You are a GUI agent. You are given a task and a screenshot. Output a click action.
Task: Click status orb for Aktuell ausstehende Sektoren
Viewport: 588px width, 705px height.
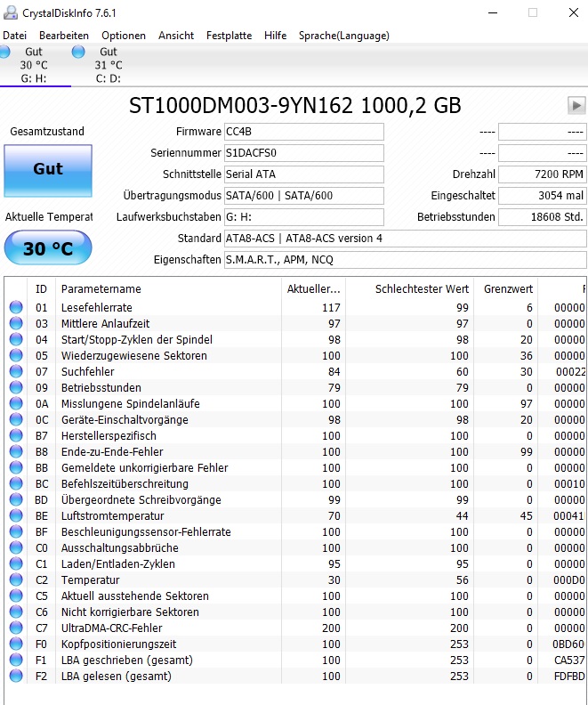click(16, 596)
